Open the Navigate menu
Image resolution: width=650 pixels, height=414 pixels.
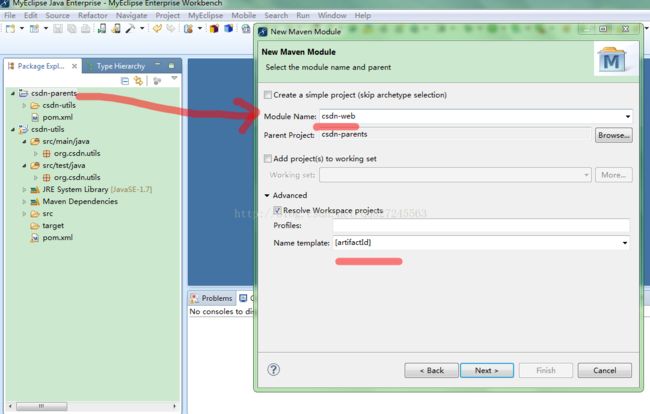pyautogui.click(x=131, y=15)
